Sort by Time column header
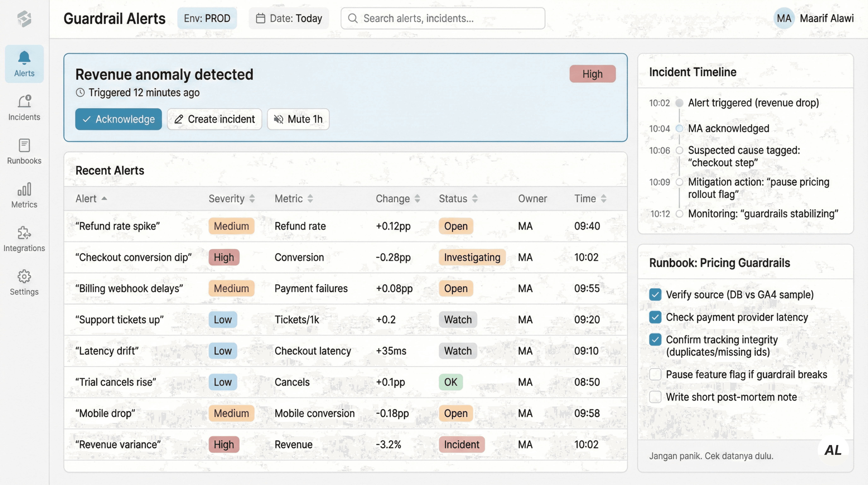868x485 pixels. coord(603,199)
